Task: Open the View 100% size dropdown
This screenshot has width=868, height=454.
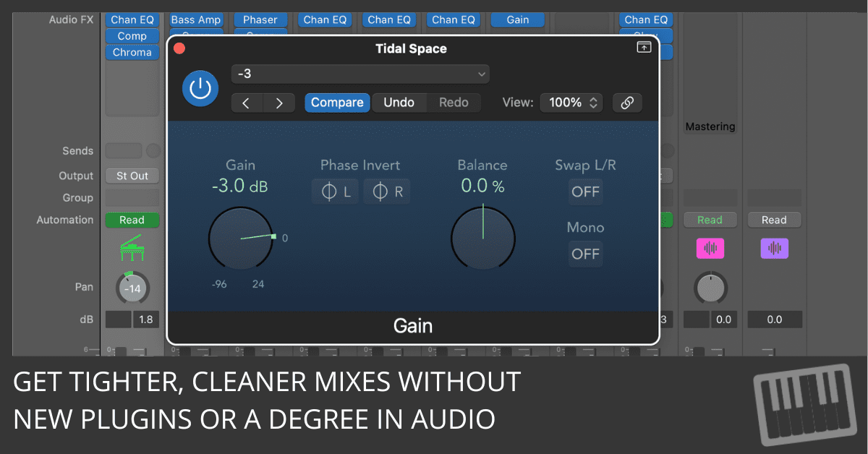Action: click(571, 103)
